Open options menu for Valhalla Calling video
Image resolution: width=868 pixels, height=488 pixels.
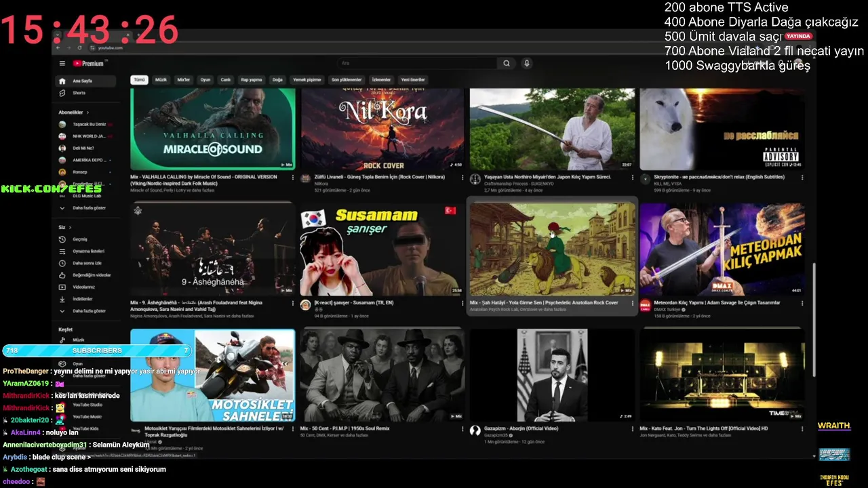click(x=293, y=178)
